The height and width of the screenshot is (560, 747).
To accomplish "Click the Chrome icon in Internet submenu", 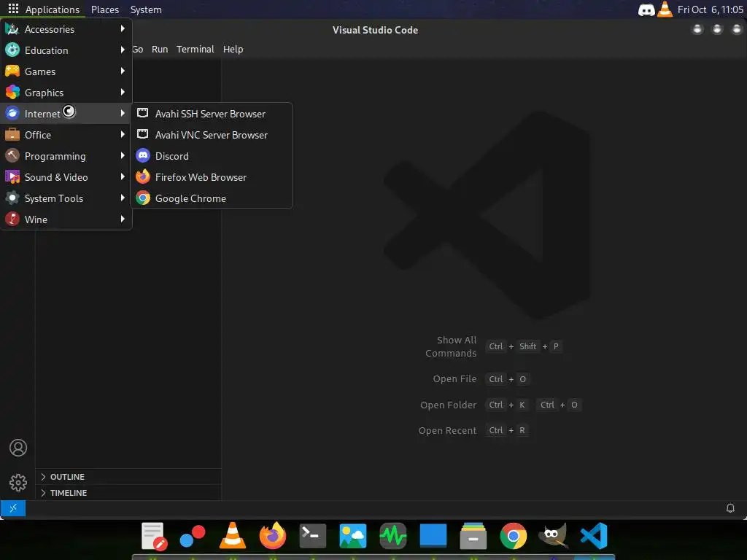I will pos(143,198).
